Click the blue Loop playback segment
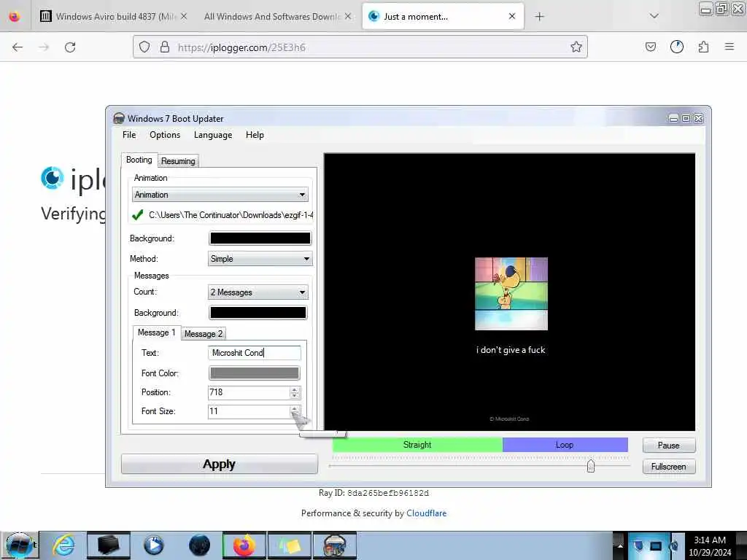The height and width of the screenshot is (560, 747). (x=565, y=445)
